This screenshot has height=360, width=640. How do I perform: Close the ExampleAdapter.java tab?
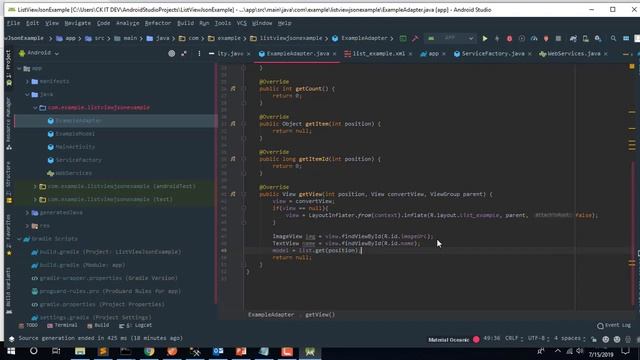[x=335, y=54]
